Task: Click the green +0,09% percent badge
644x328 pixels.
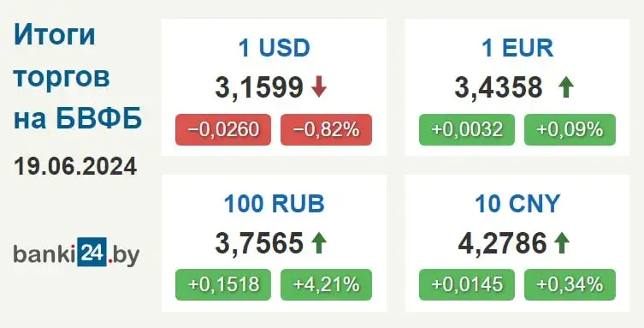Action: pos(570,130)
